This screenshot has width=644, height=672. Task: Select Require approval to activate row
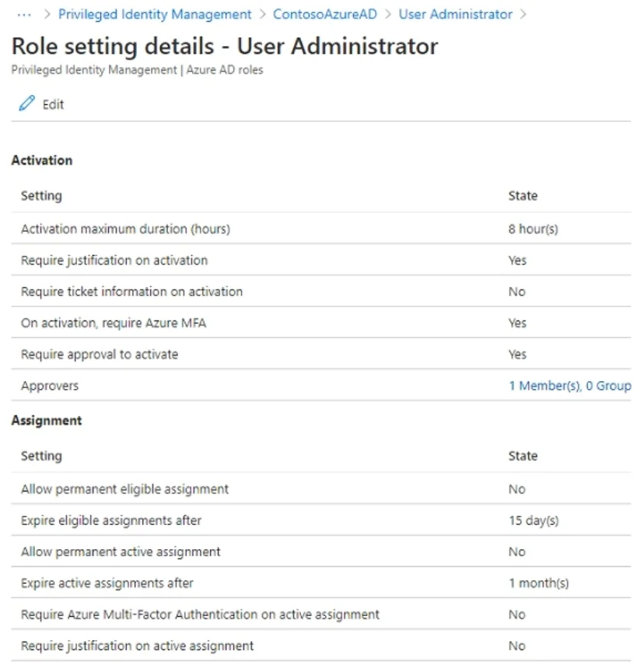pyautogui.click(x=321, y=354)
